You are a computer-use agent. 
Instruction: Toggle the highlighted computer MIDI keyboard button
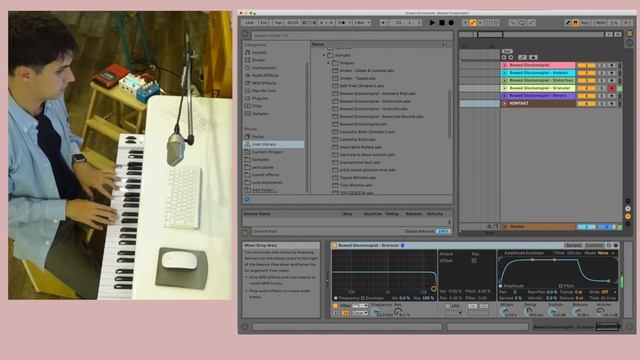coord(576,23)
